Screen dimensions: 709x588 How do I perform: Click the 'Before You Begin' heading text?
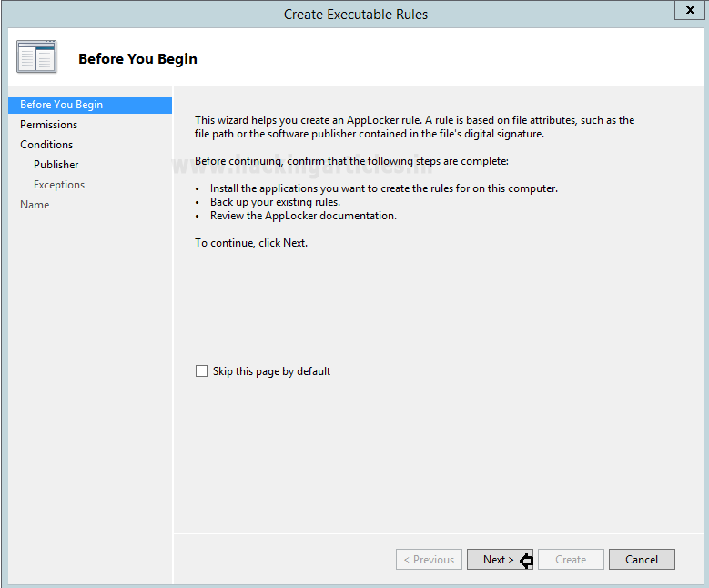138,59
